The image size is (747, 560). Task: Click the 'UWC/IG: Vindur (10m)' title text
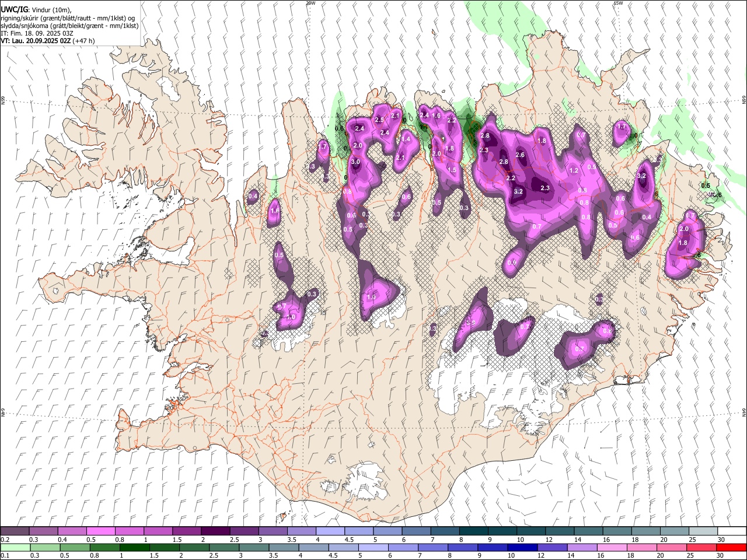tap(36, 10)
